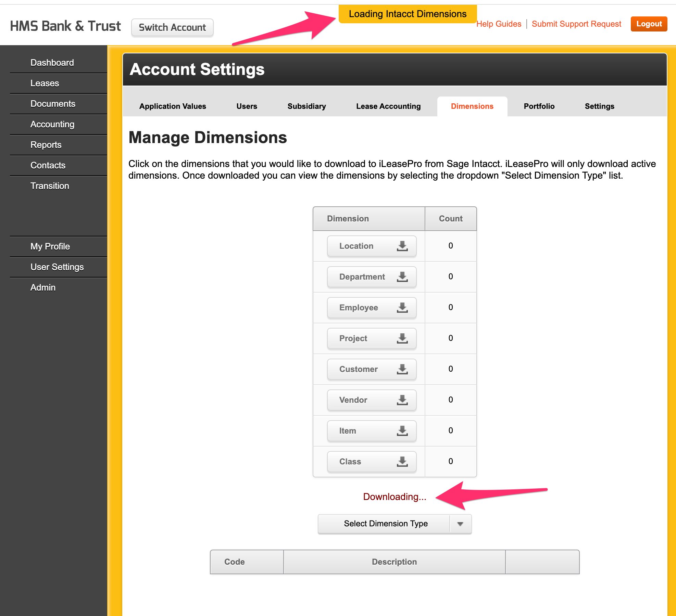Open the Select Dimension Type combo box
The height and width of the screenshot is (616, 676).
tap(385, 524)
